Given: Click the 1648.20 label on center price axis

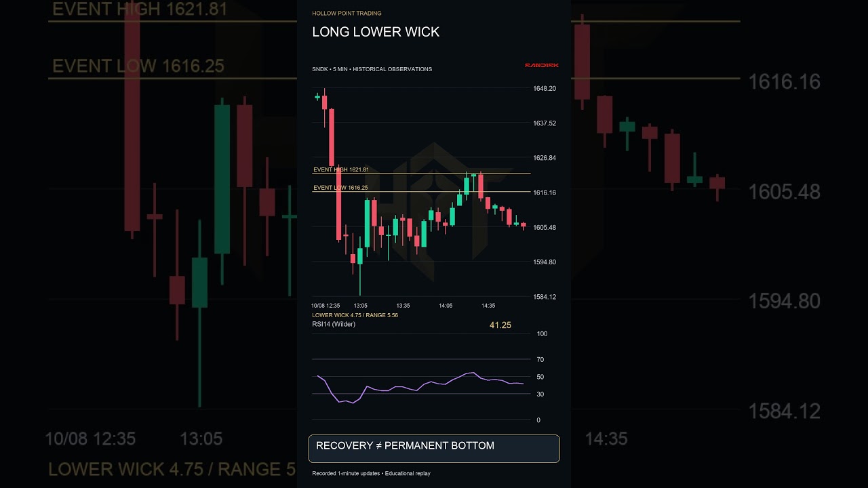Looking at the screenshot, I should pyautogui.click(x=545, y=89).
